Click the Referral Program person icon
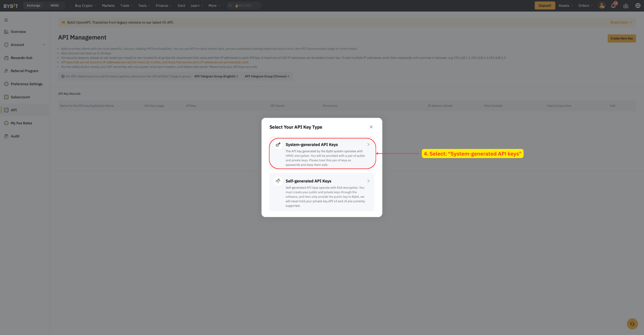 [6, 71]
